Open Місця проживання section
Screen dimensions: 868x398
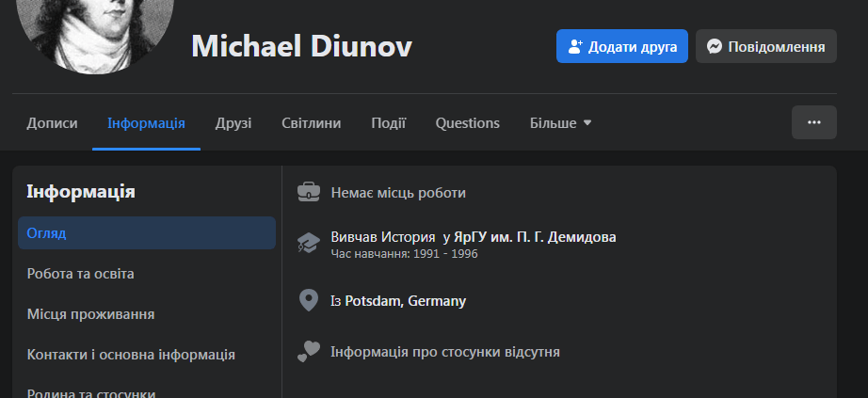[x=91, y=314]
